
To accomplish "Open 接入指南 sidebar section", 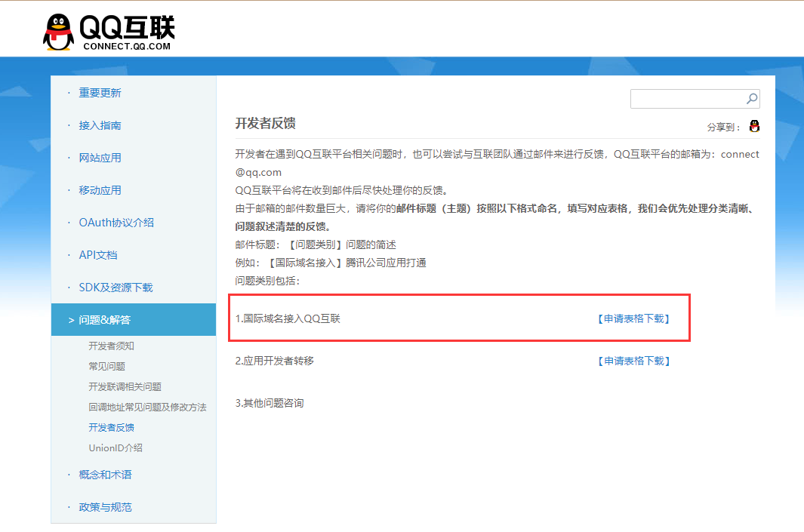I will tap(100, 125).
